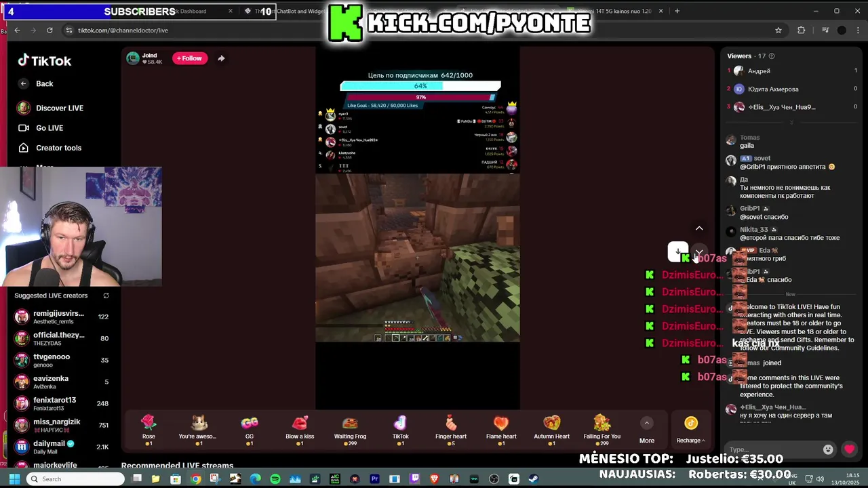Send the Flame heart gift

tap(501, 430)
